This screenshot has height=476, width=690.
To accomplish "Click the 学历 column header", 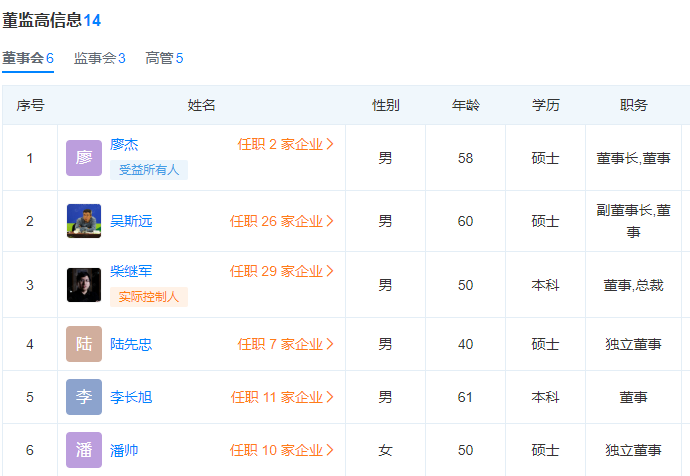I will pos(546,105).
